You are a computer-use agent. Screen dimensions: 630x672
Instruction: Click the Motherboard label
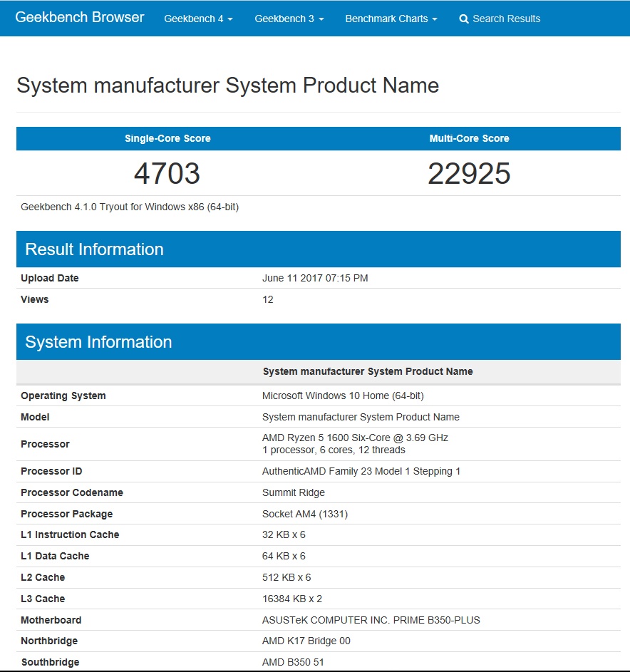(x=51, y=620)
